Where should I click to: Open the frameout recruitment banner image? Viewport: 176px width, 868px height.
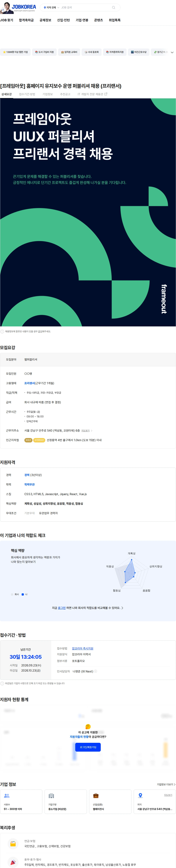tap(88, 212)
